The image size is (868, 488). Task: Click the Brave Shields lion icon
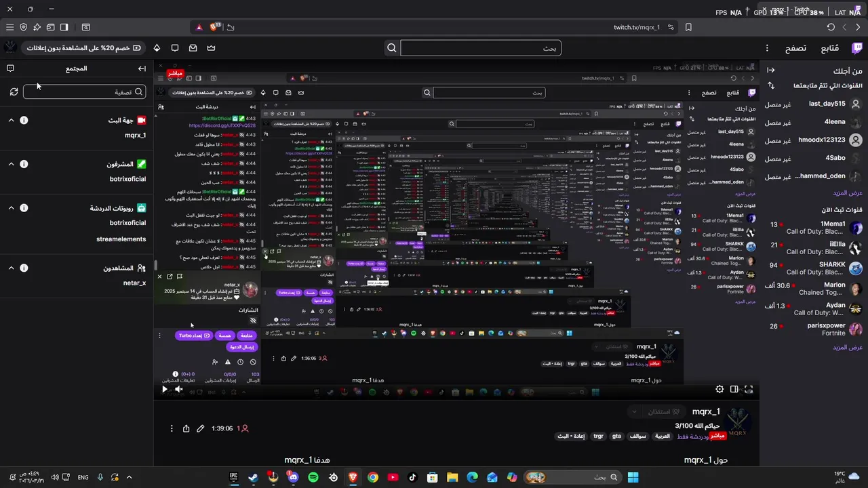(x=215, y=27)
